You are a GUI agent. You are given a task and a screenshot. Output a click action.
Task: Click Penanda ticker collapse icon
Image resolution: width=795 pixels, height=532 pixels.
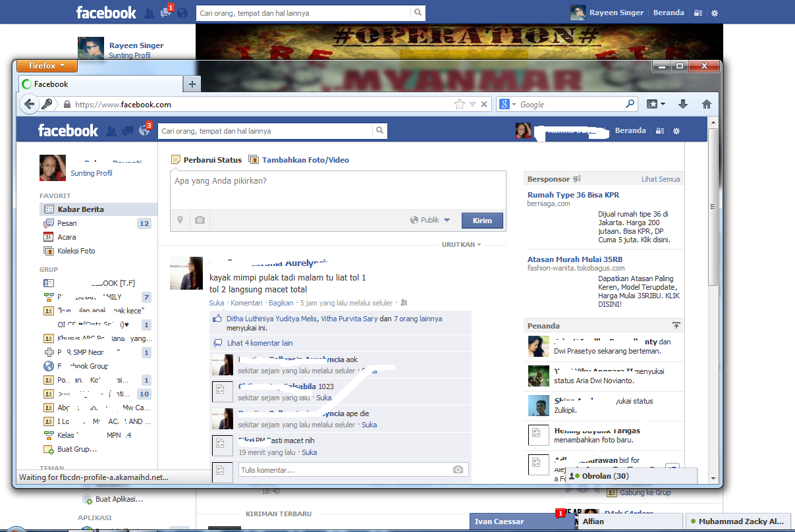676,325
